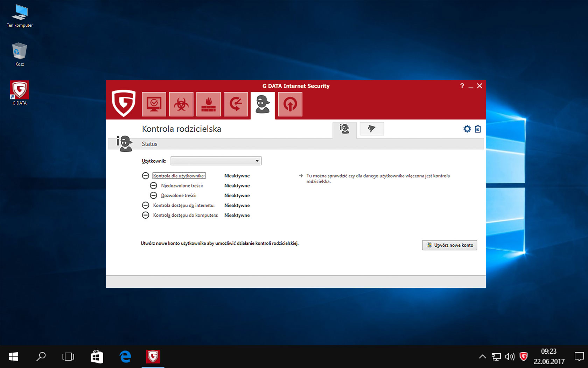Viewport: 588px width, 368px height.
Task: Open the Firewall brick wall icon
Action: pos(209,104)
